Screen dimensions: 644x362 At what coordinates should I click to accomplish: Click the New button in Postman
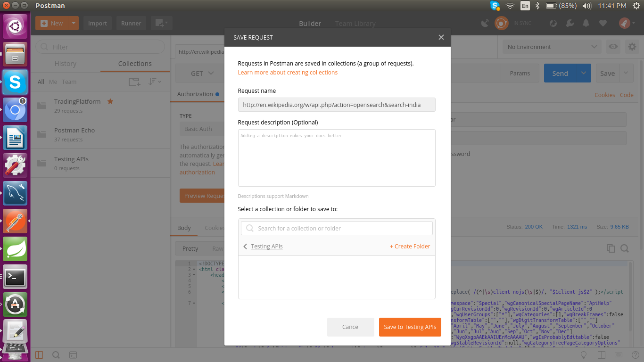(x=52, y=23)
